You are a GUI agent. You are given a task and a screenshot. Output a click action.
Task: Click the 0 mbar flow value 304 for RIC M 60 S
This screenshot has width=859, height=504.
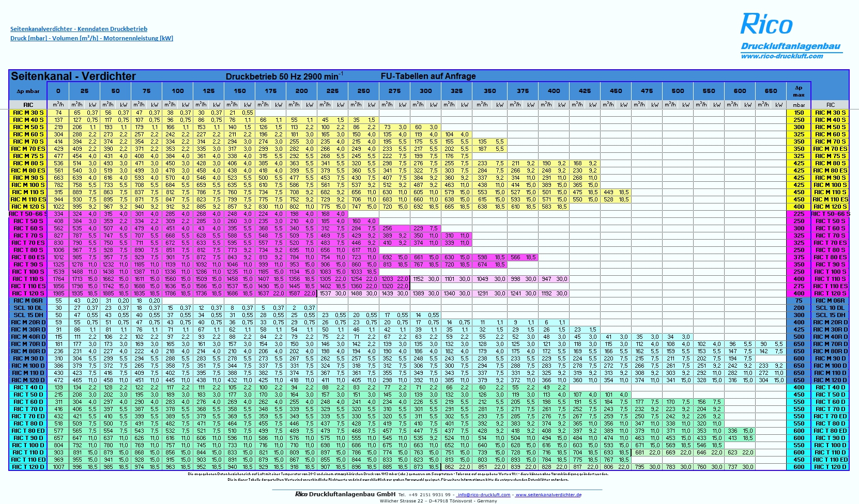coord(58,134)
